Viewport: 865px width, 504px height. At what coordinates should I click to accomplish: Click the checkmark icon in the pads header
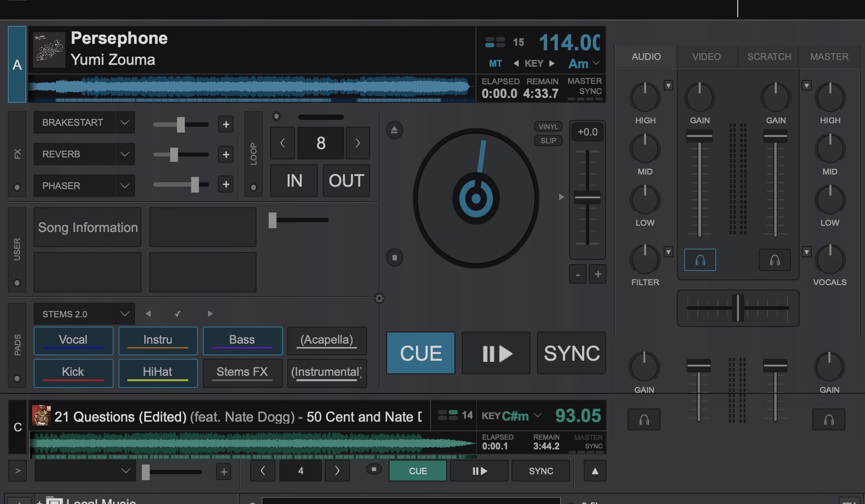point(178,314)
